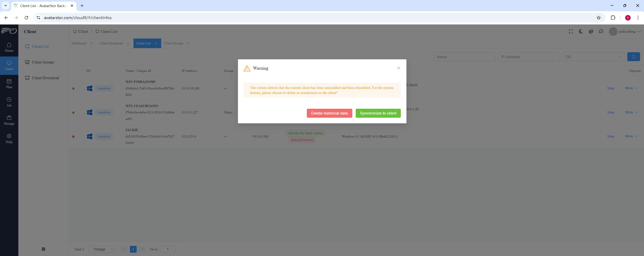Bookmark this page with star icon

click(599, 18)
